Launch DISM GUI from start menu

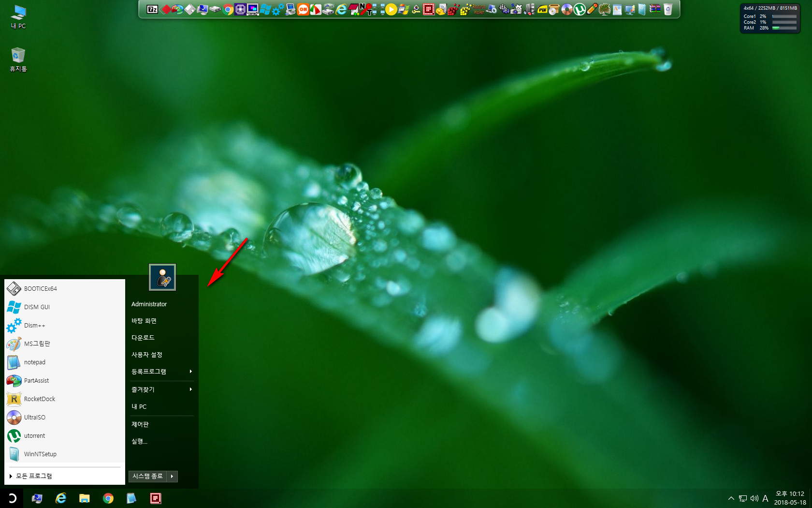[x=64, y=307]
